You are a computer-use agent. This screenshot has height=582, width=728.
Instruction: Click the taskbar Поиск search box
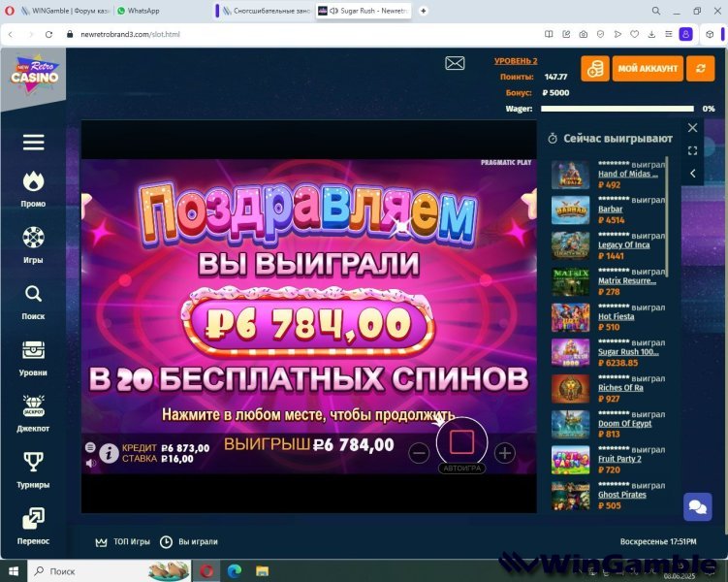tap(110, 571)
